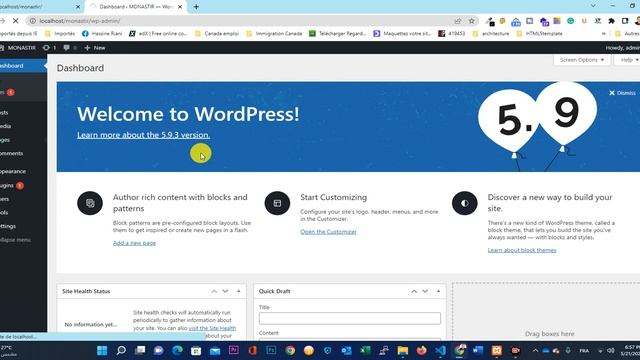This screenshot has height=360, width=640.
Task: Stop page loading with the X button
Action: 16,21
